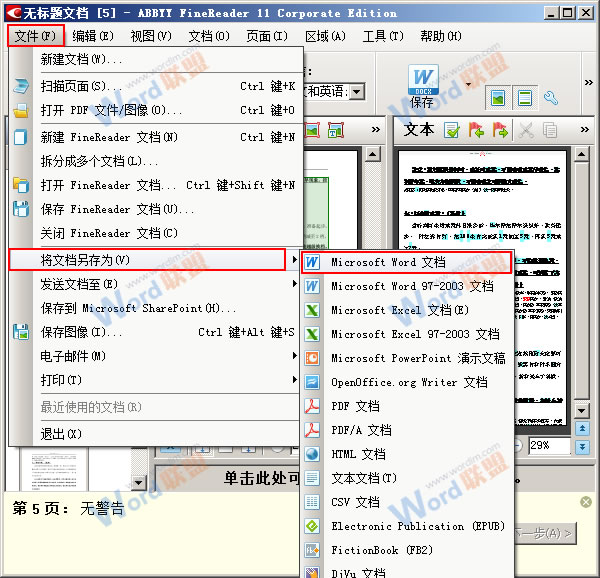
Task: Open the language dropdown ending in 和英语
Action: point(357,92)
